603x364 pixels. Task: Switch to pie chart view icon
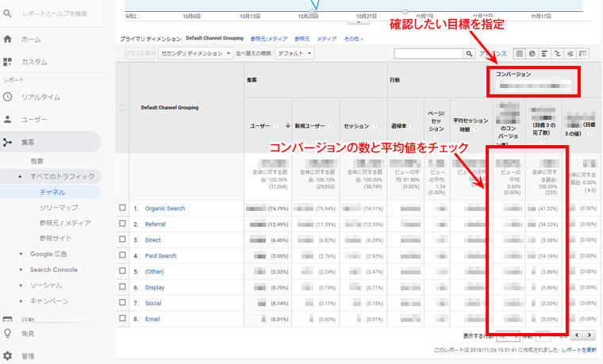pos(532,53)
